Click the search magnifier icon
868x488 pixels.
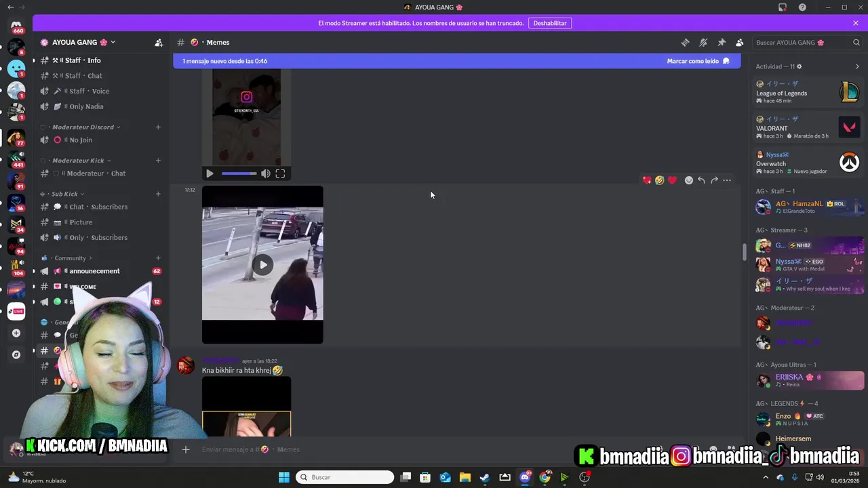tap(856, 42)
